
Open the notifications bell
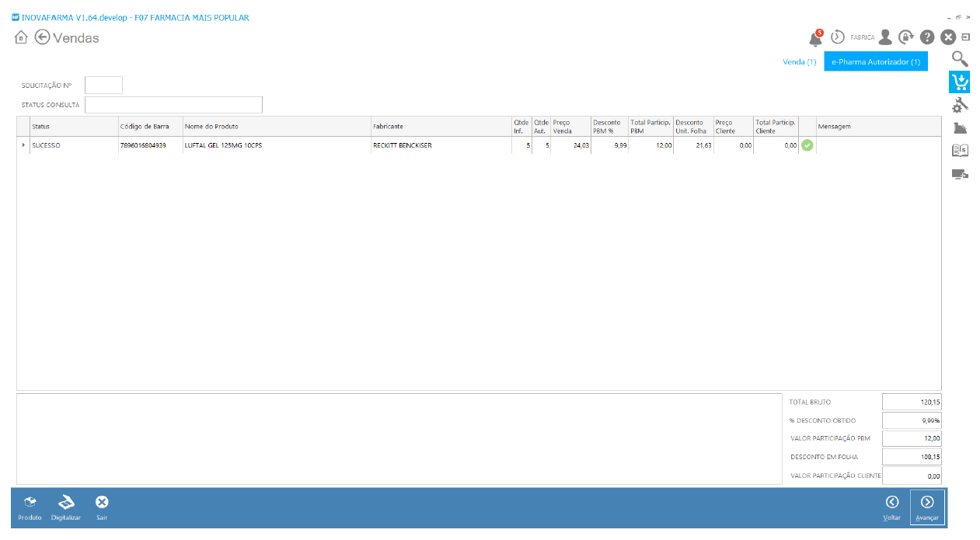pos(815,38)
